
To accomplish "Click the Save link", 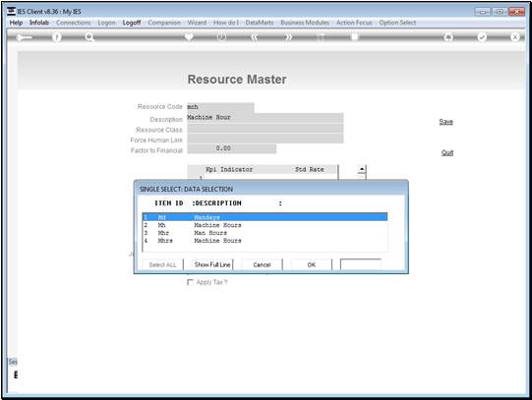I will pos(445,122).
